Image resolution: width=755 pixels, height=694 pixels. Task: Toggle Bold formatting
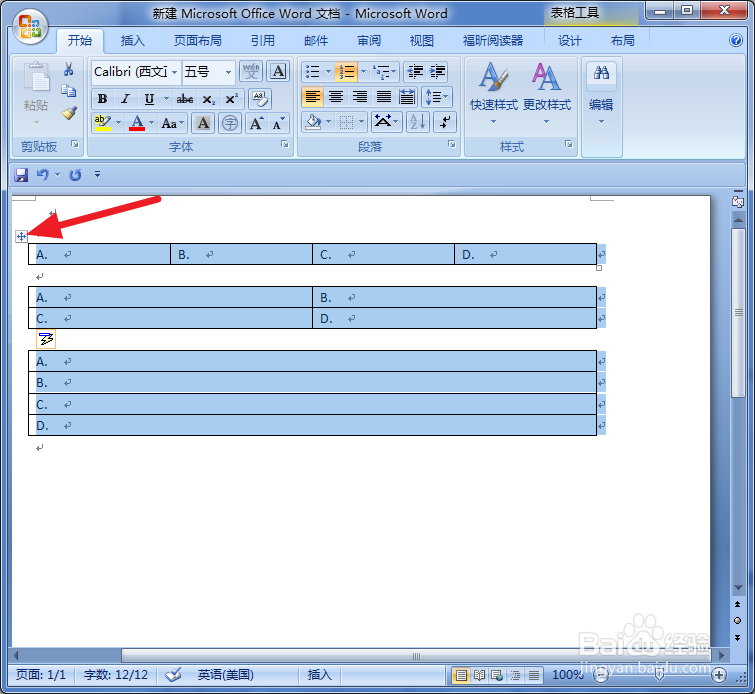pyautogui.click(x=102, y=99)
